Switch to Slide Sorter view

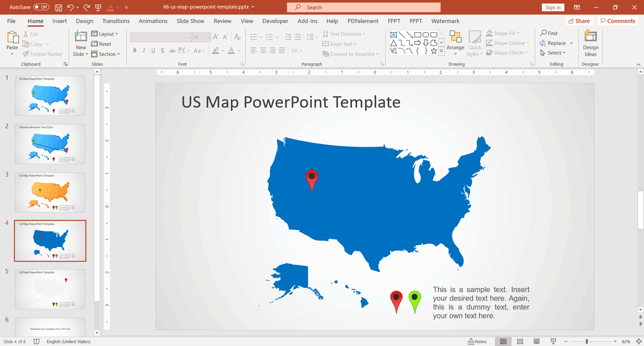click(519, 342)
